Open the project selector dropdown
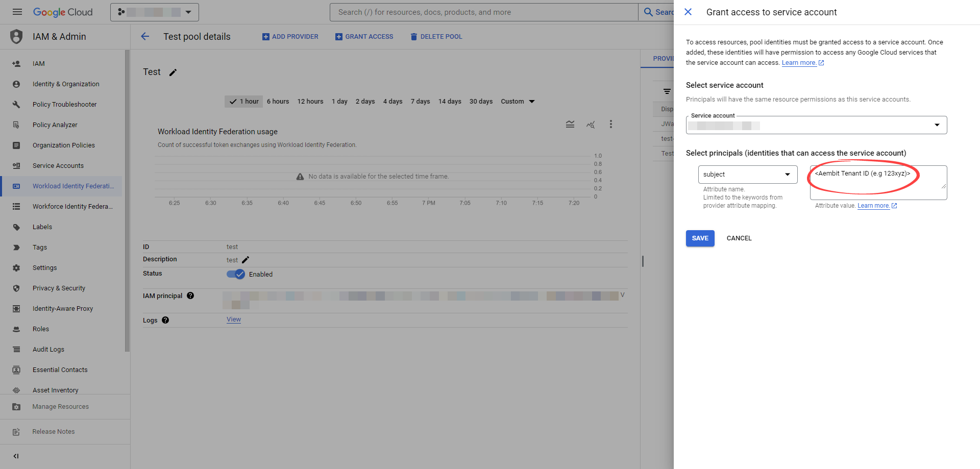The width and height of the screenshot is (980, 469). pos(155,12)
